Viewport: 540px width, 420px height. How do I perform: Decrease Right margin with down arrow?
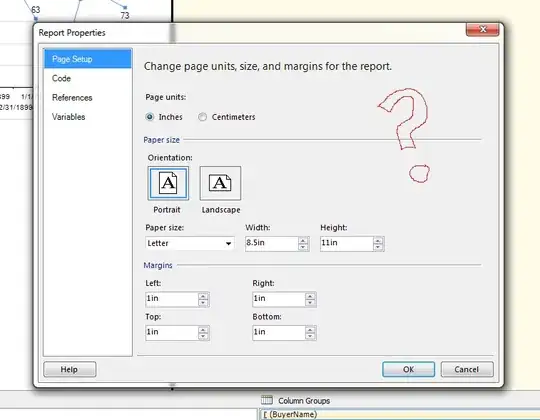click(310, 302)
